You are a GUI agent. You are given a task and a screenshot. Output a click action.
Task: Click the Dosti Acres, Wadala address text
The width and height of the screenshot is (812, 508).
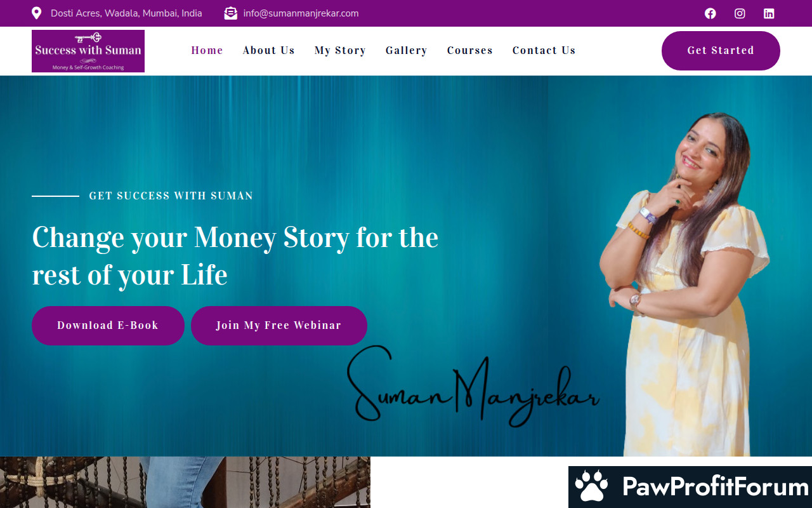(126, 13)
